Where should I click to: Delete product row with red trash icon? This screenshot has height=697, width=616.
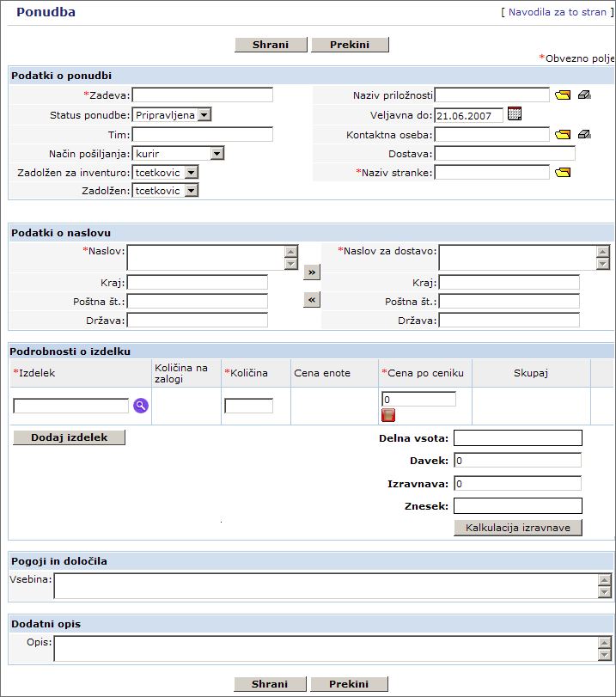coord(388,416)
